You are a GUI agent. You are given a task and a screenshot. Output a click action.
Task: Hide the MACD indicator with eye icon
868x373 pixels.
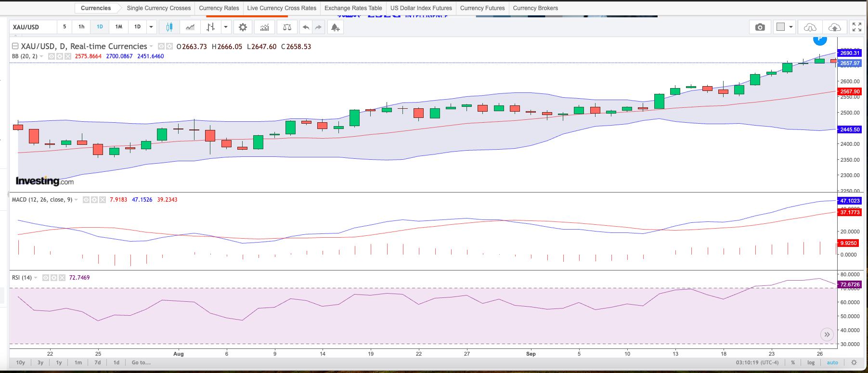(x=86, y=200)
